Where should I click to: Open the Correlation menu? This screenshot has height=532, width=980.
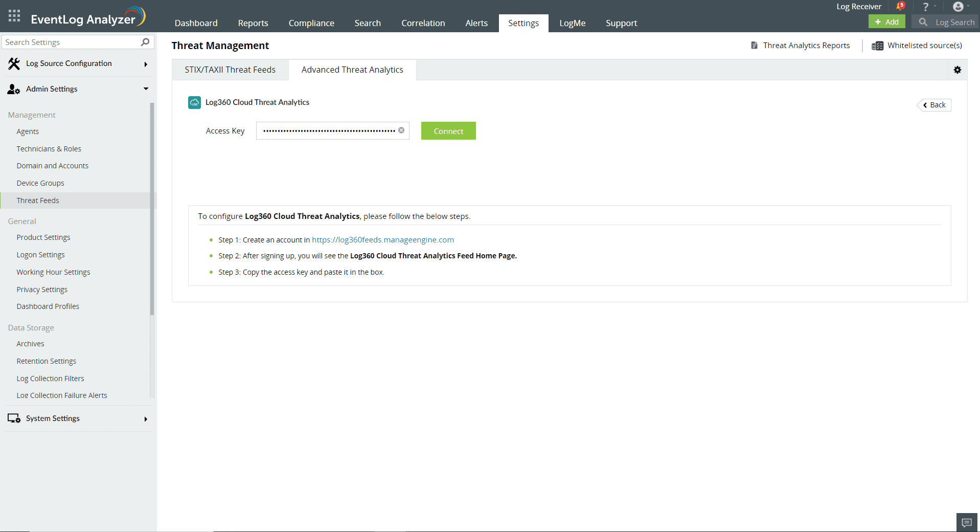pos(423,23)
